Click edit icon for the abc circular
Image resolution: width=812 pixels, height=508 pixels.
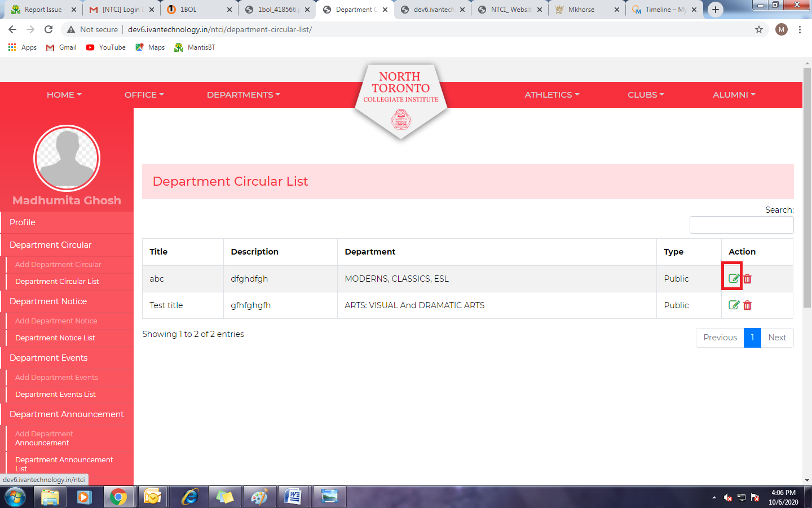(x=733, y=278)
